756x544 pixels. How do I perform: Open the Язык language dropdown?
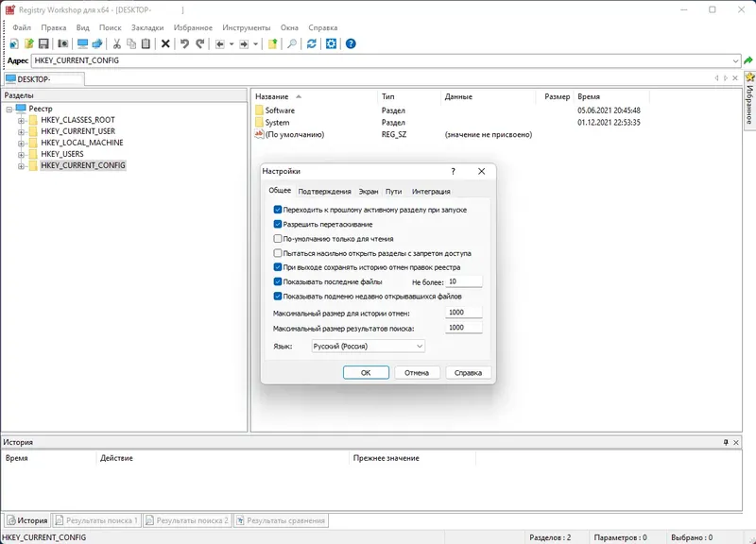tap(369, 346)
